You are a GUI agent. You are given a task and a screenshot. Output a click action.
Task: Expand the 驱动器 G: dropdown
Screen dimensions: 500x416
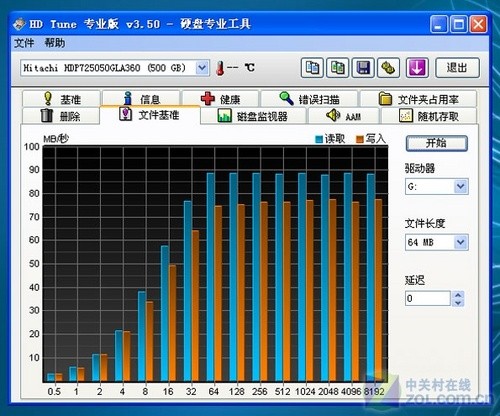pyautogui.click(x=461, y=186)
